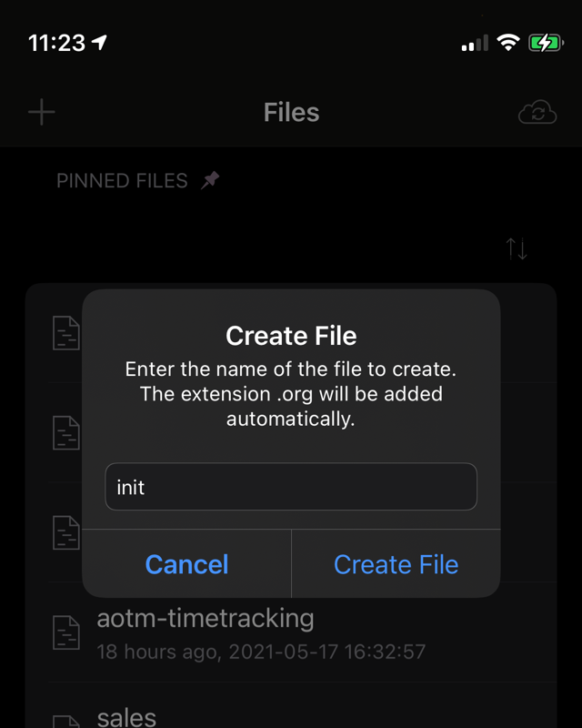Tap the location arrow beside clock
The height and width of the screenshot is (728, 582).
[99, 43]
